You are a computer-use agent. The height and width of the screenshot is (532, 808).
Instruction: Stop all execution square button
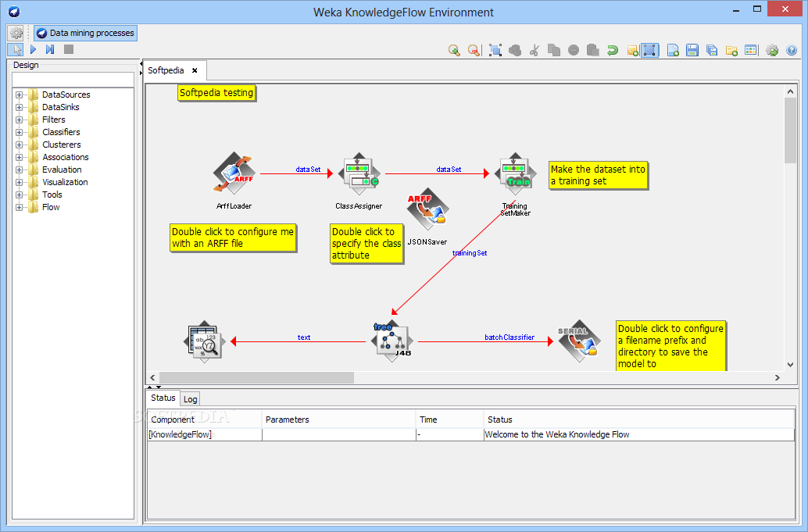[69, 49]
